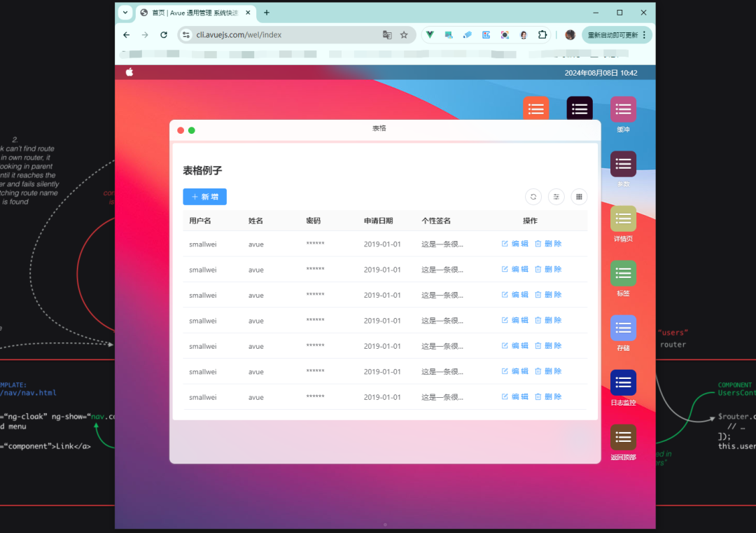Click the cartoon avatar extension icon
756x533 pixels.
click(524, 35)
